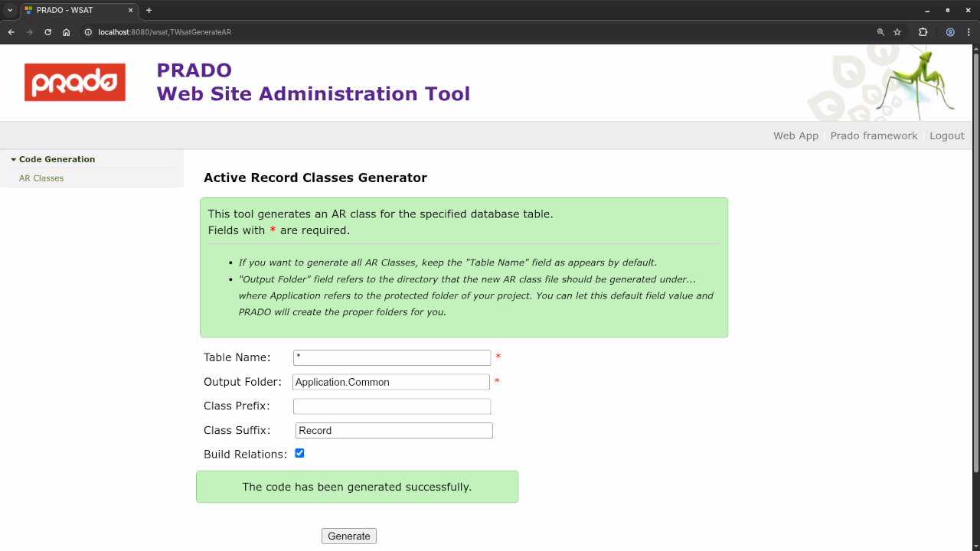
Task: Click the Build Relations label
Action: coord(245,455)
